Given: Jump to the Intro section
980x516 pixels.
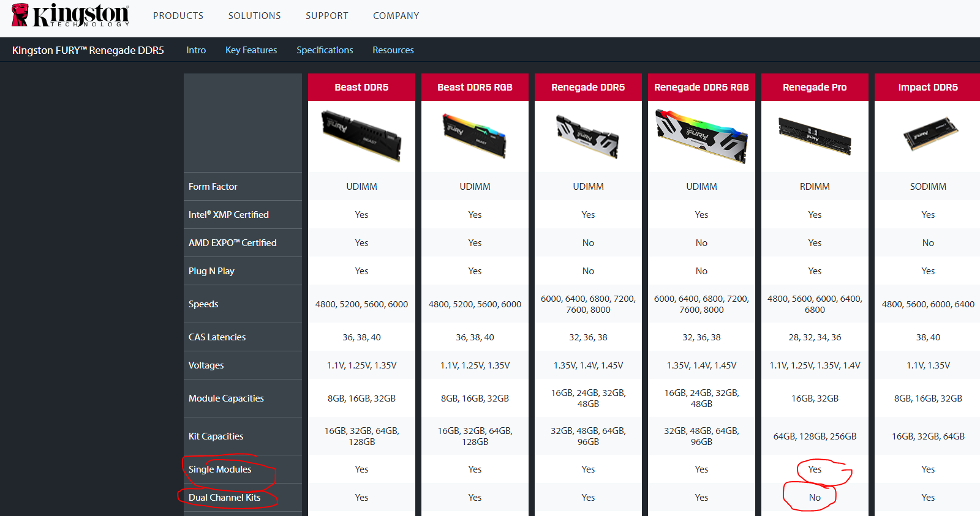Looking at the screenshot, I should (196, 50).
